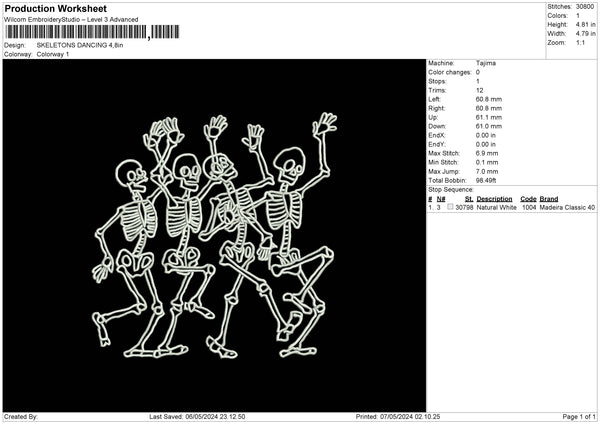
Task: Click the Machine value "Tajima"
Action: (x=486, y=63)
